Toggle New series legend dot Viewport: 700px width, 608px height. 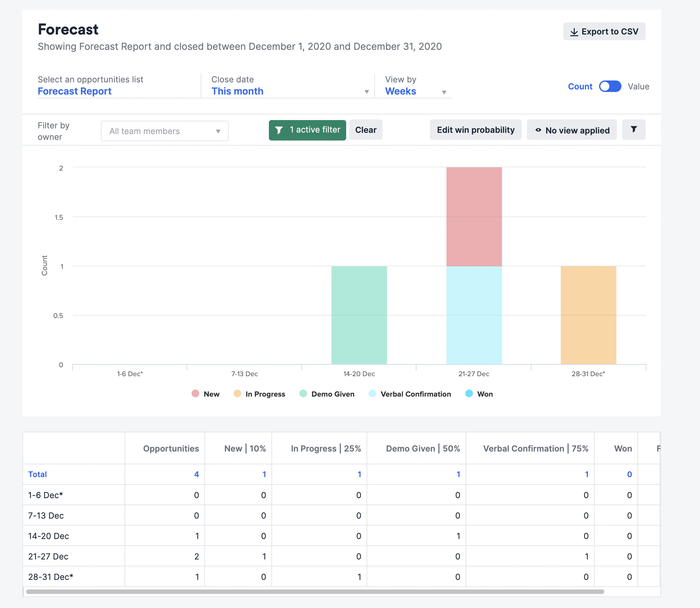[x=195, y=393]
